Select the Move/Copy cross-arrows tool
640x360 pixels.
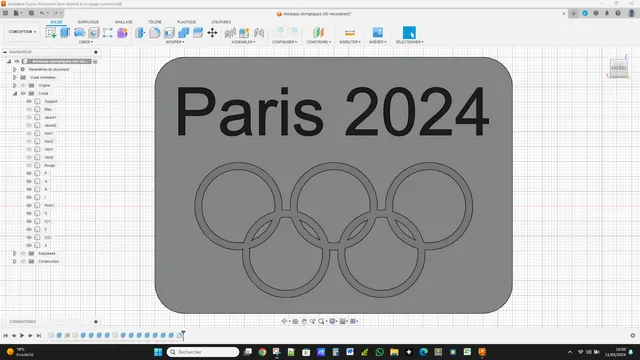pyautogui.click(x=212, y=33)
